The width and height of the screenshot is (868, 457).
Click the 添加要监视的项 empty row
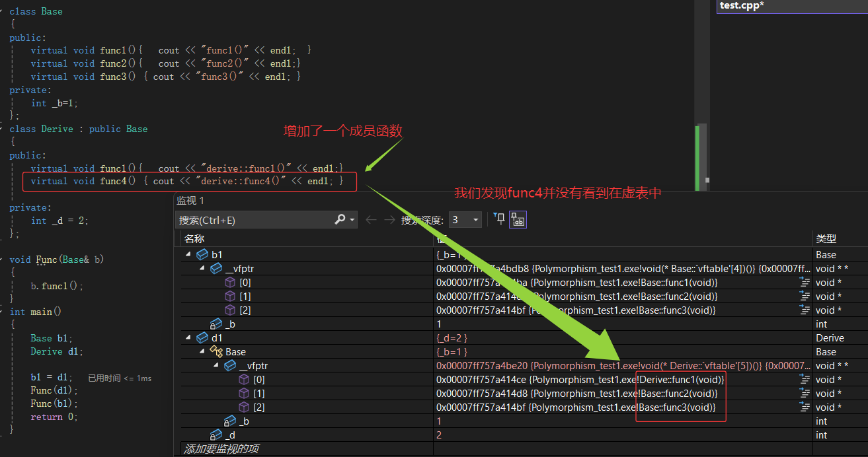307,449
